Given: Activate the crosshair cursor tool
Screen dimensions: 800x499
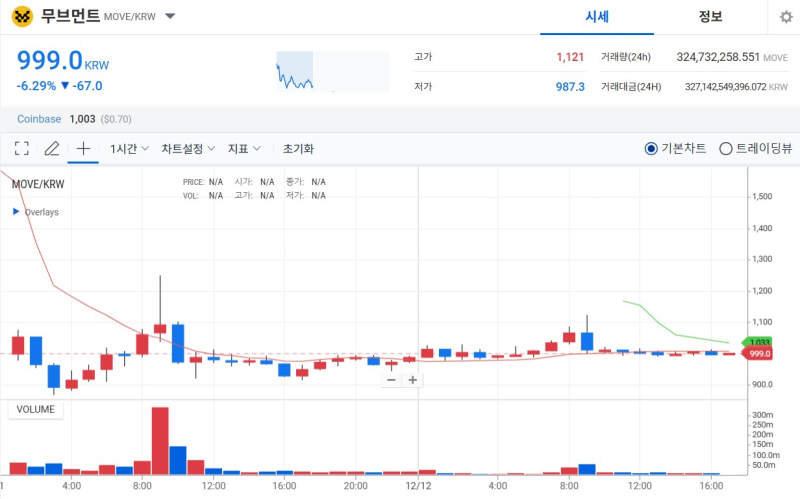Looking at the screenshot, I should point(83,148).
